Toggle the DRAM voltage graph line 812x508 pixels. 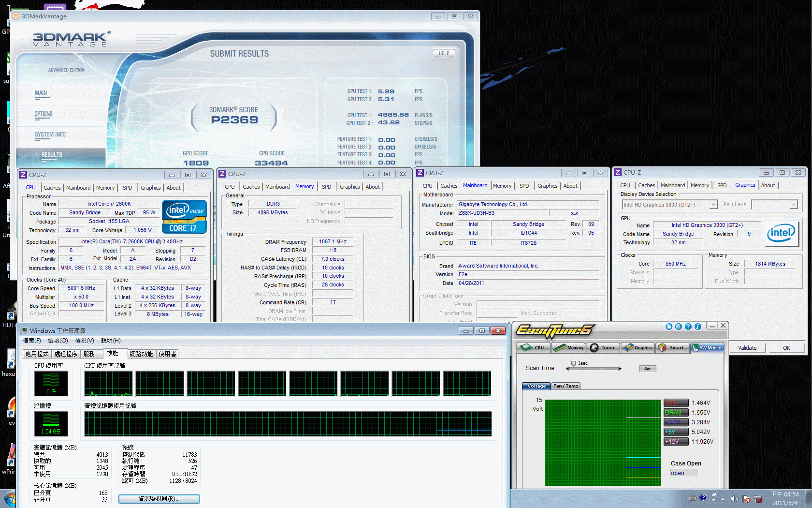(x=676, y=413)
